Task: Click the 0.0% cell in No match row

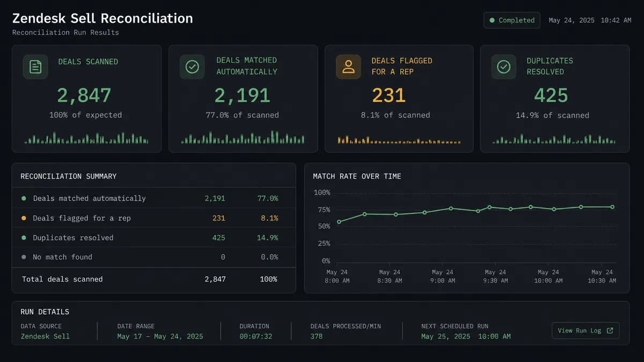Action: pos(270,257)
